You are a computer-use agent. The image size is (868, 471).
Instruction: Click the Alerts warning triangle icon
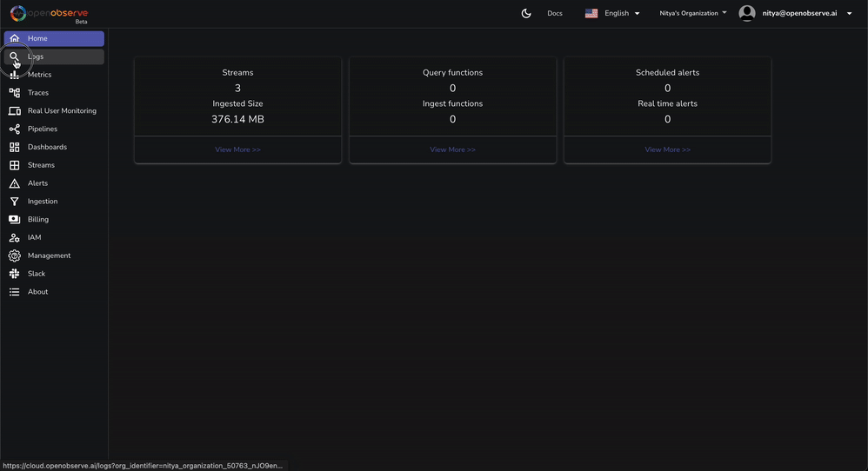coord(15,183)
